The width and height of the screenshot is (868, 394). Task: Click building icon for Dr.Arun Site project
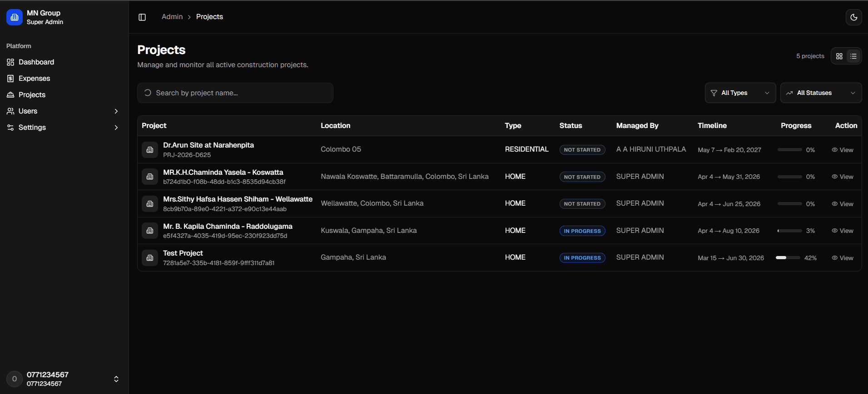tap(150, 150)
